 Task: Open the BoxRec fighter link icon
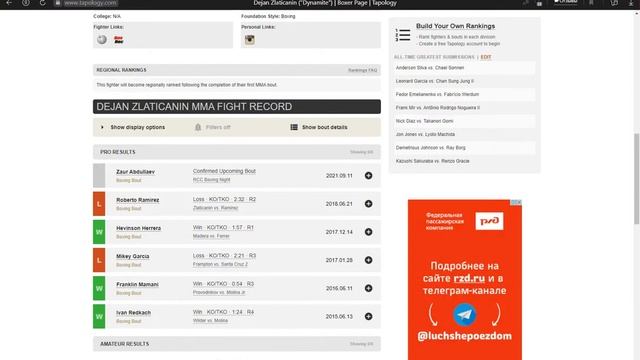(x=118, y=40)
